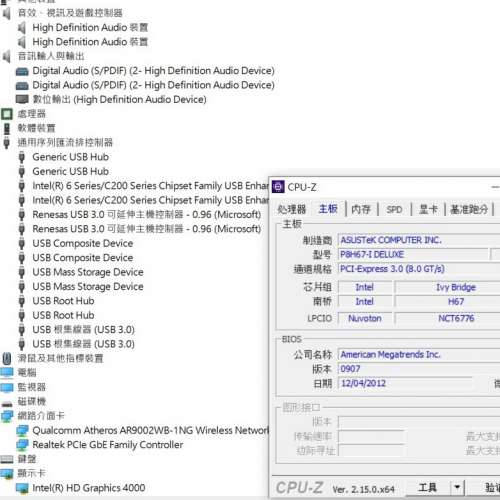500x500 pixels.
Task: Click the 工具 button in CPU-Z
Action: pyautogui.click(x=427, y=488)
